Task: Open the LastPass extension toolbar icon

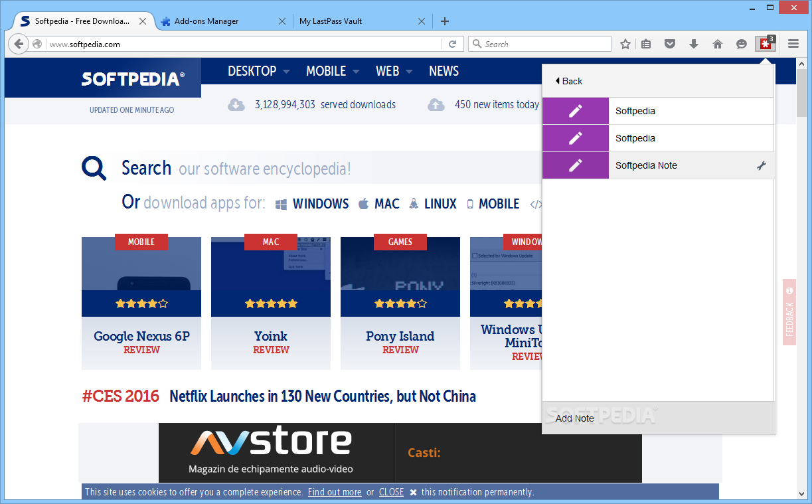Action: (766, 44)
